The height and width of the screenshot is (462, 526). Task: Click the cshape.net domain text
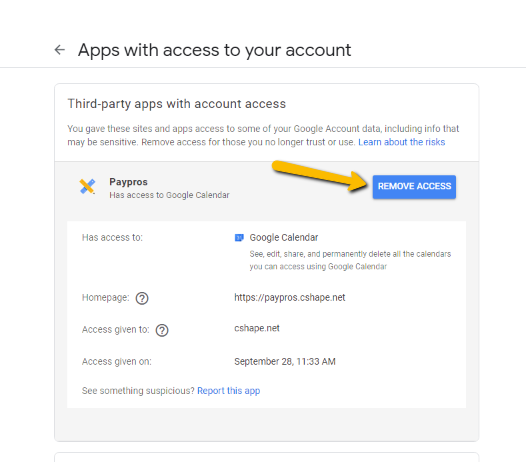pos(257,328)
